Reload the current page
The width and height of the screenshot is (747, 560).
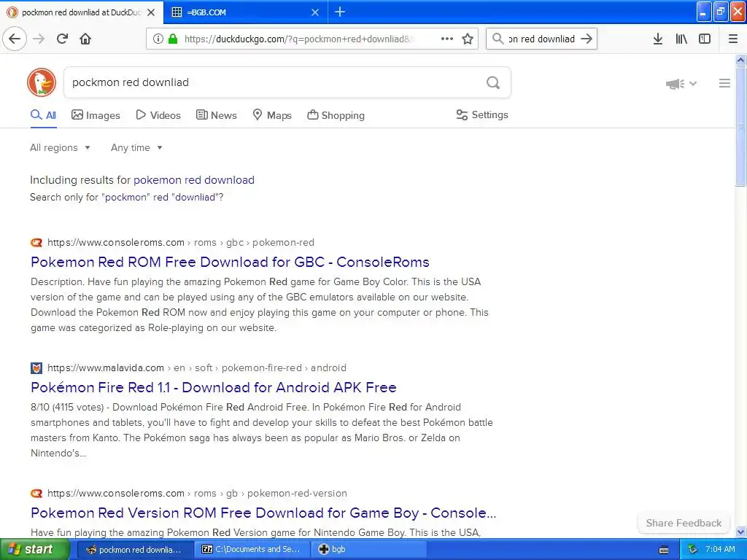[x=62, y=39]
